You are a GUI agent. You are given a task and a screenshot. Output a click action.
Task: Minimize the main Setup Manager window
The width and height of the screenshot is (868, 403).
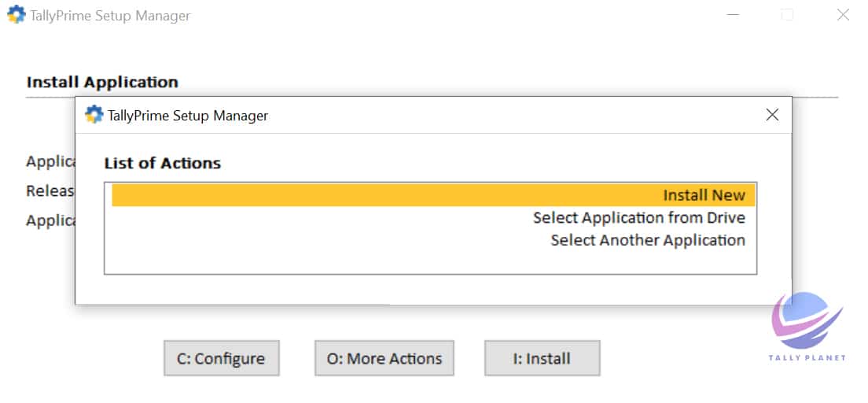click(733, 15)
